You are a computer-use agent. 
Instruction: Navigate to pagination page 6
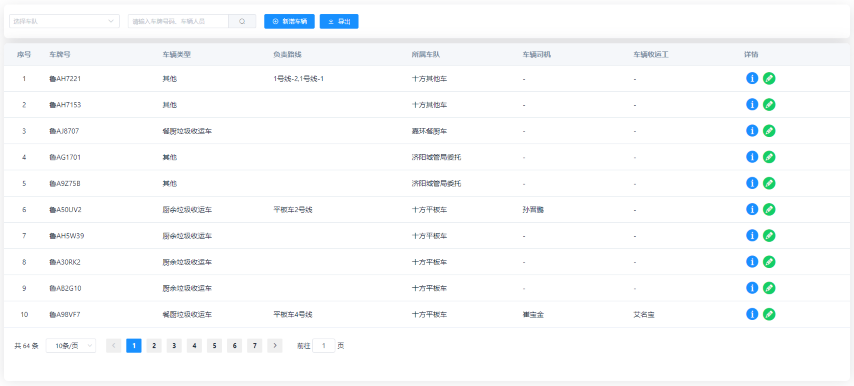pyautogui.click(x=235, y=345)
